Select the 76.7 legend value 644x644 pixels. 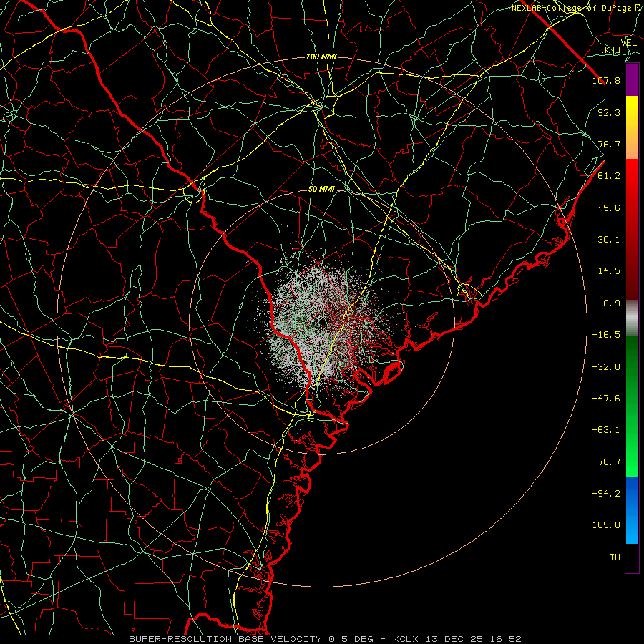(x=609, y=144)
